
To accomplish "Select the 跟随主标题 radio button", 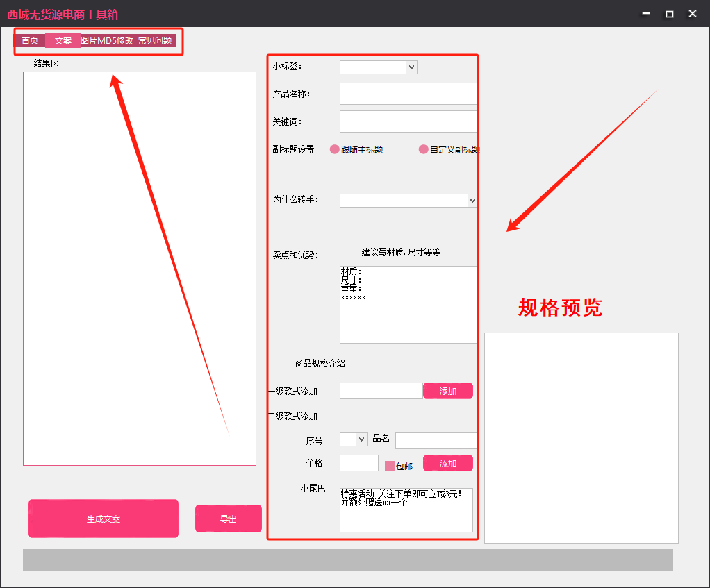I will point(335,149).
